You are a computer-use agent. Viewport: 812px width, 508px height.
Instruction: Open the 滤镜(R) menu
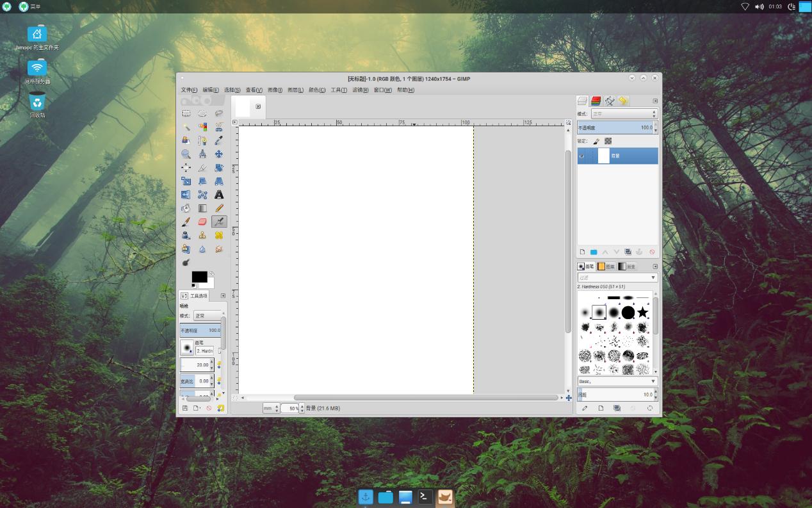[360, 90]
